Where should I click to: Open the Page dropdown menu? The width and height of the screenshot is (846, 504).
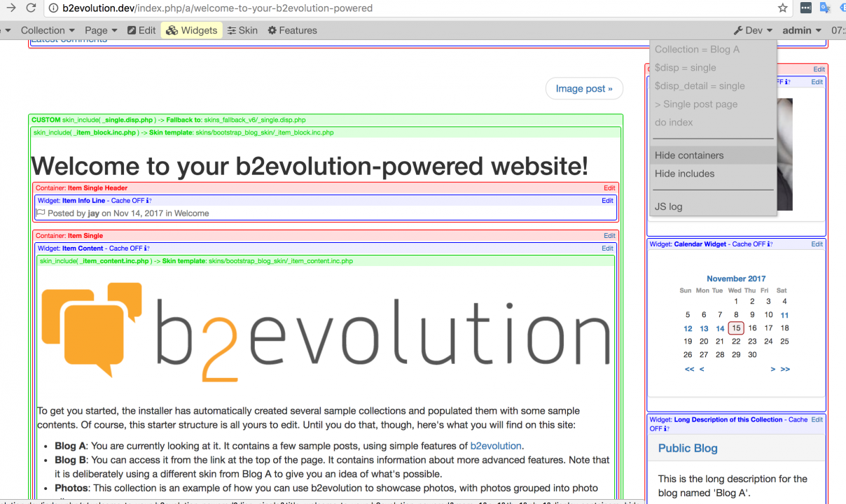[x=101, y=30]
